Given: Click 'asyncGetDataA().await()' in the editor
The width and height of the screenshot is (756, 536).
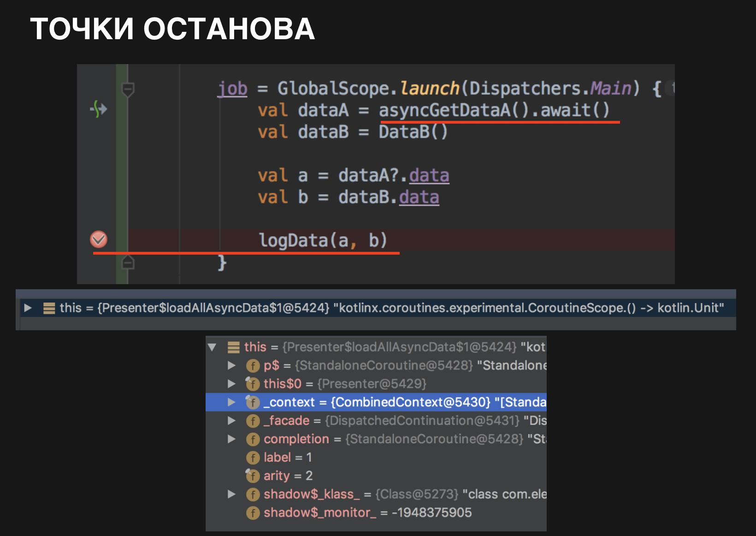Looking at the screenshot, I should (494, 110).
